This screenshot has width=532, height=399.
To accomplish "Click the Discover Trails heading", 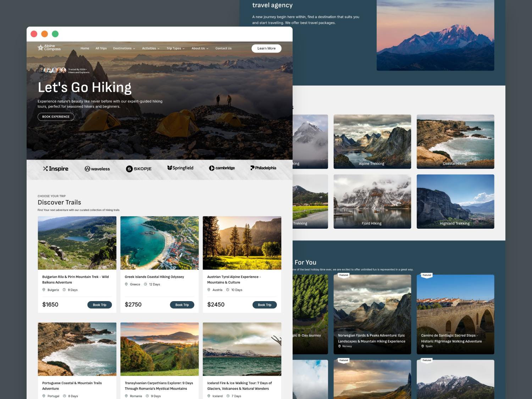I will click(59, 202).
